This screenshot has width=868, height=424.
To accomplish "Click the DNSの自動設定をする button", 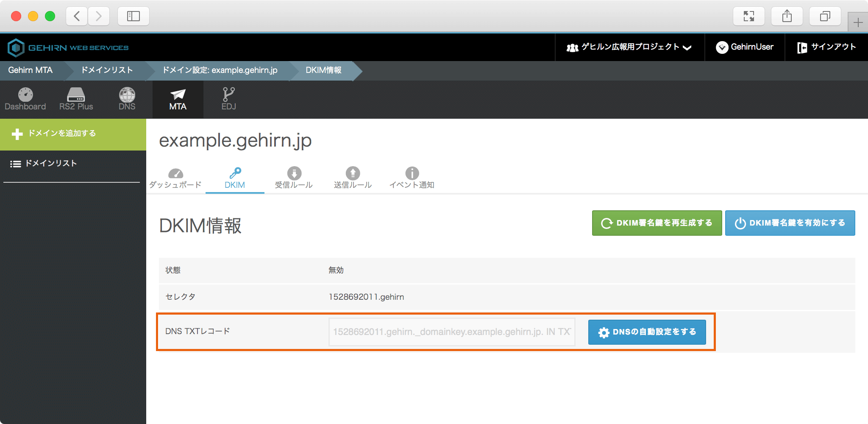I will [647, 332].
